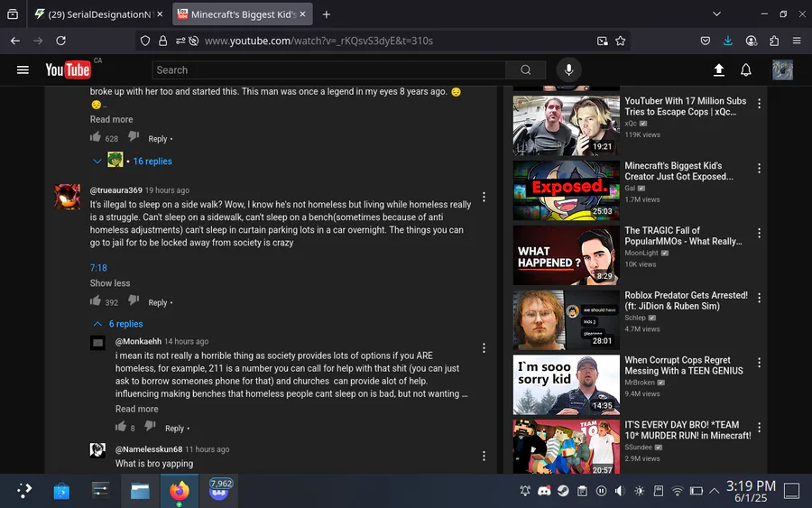Screen dimensions: 812x508
Task: Open the 'I'm sooo sorry kid' thumbnail
Action: tap(566, 384)
